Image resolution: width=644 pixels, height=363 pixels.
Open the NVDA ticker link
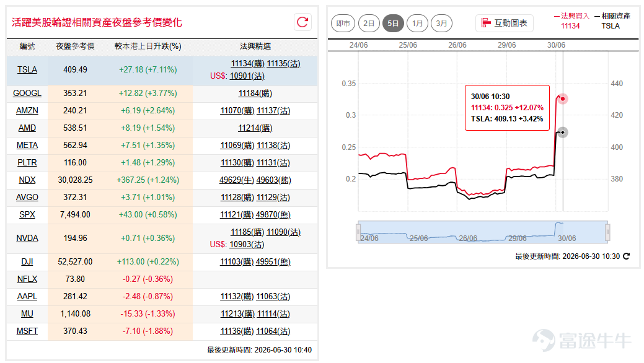tap(27, 238)
